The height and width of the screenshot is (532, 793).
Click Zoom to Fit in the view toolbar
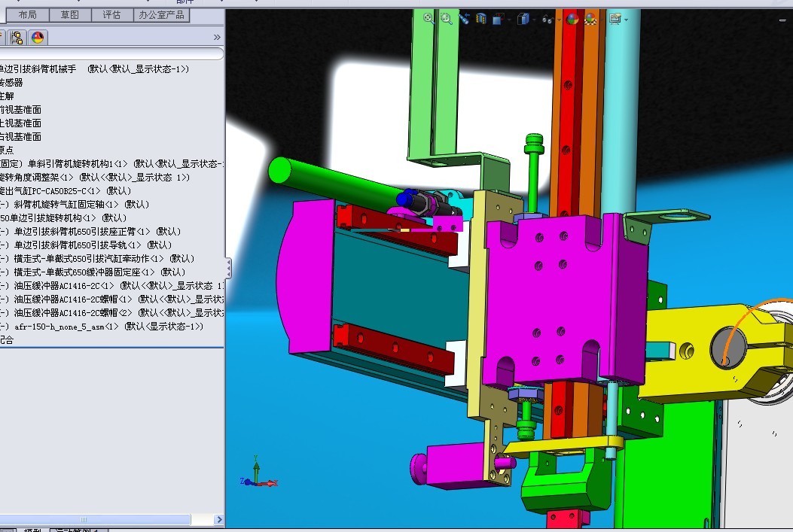point(429,20)
